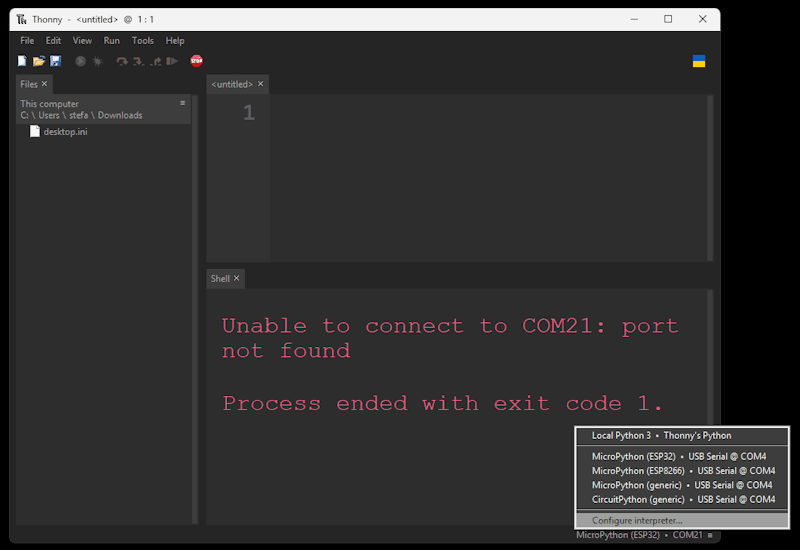
Task: Click 'This computer' header in Files panel
Action: click(49, 104)
